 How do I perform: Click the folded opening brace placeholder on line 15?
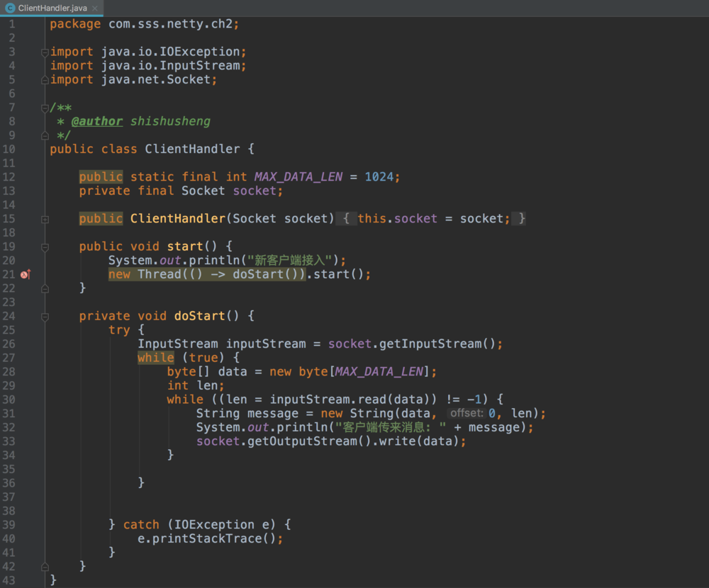(x=346, y=219)
